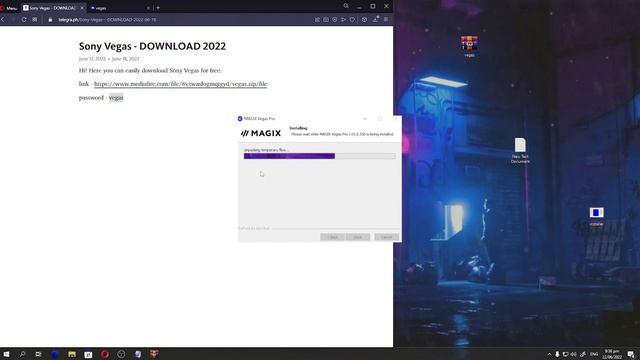Open the taskbar clock and date
Viewport: 640px width, 360px height.
(x=612, y=354)
